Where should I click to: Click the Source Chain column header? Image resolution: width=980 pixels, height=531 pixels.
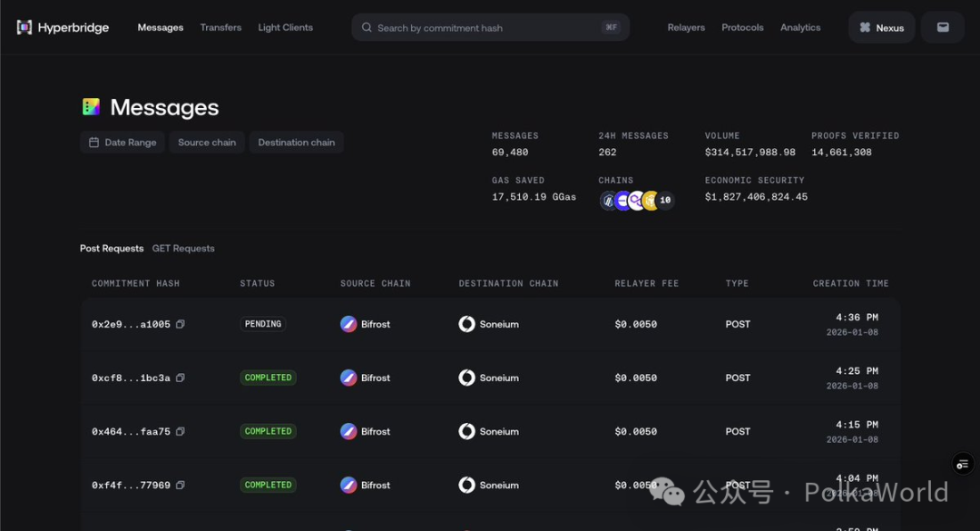click(376, 283)
